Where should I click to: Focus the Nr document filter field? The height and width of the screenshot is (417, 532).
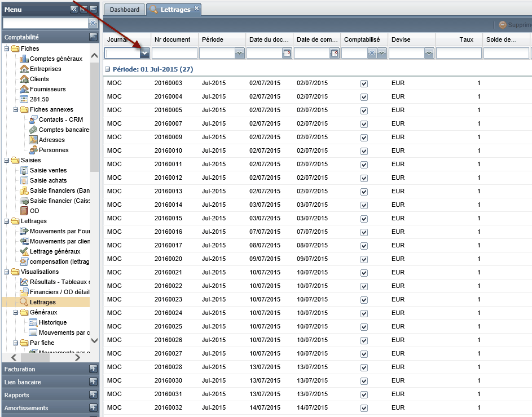click(x=174, y=53)
